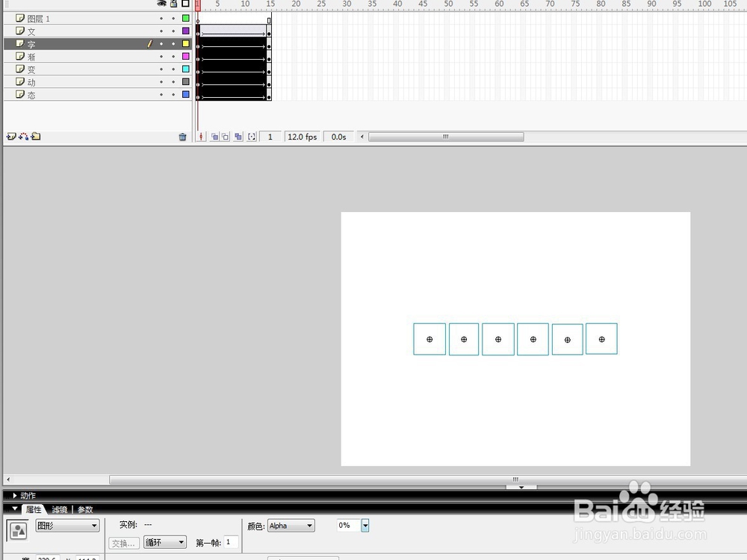Click the graphic symbol icon in properties
Image resolution: width=747 pixels, height=560 pixels.
click(x=18, y=530)
